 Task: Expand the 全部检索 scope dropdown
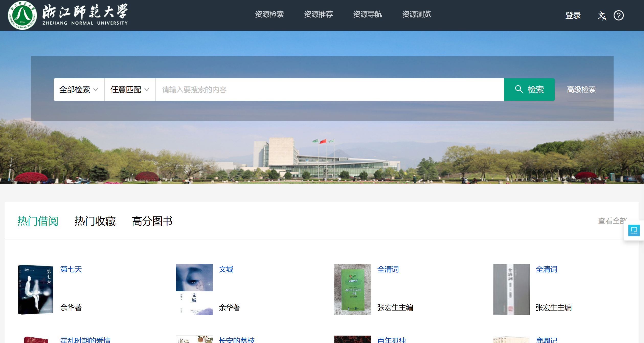tap(79, 90)
